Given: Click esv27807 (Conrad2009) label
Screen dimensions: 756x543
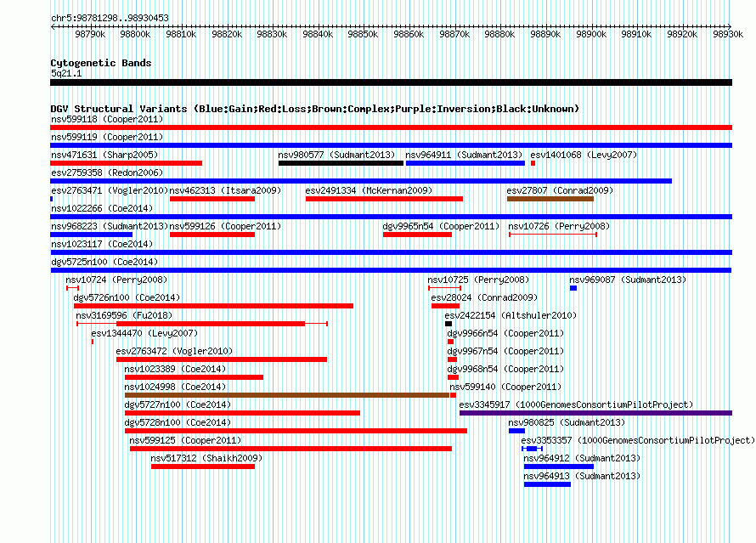Looking at the screenshot, I should [x=560, y=190].
